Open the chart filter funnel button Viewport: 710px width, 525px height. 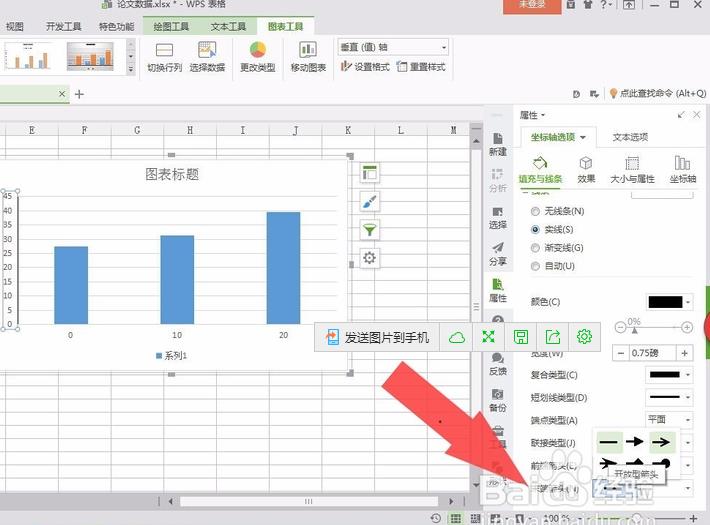click(369, 230)
